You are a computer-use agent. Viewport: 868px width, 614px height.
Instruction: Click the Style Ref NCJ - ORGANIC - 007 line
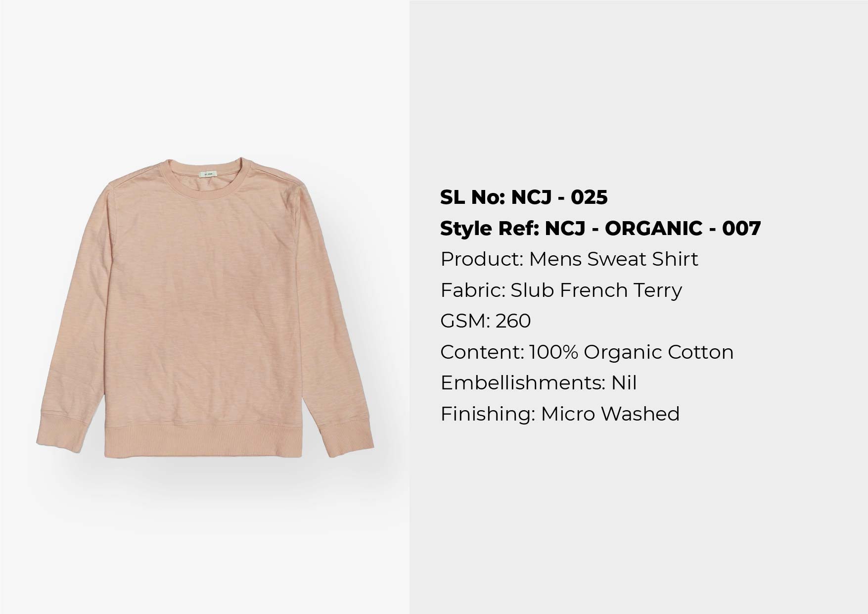pos(600,229)
